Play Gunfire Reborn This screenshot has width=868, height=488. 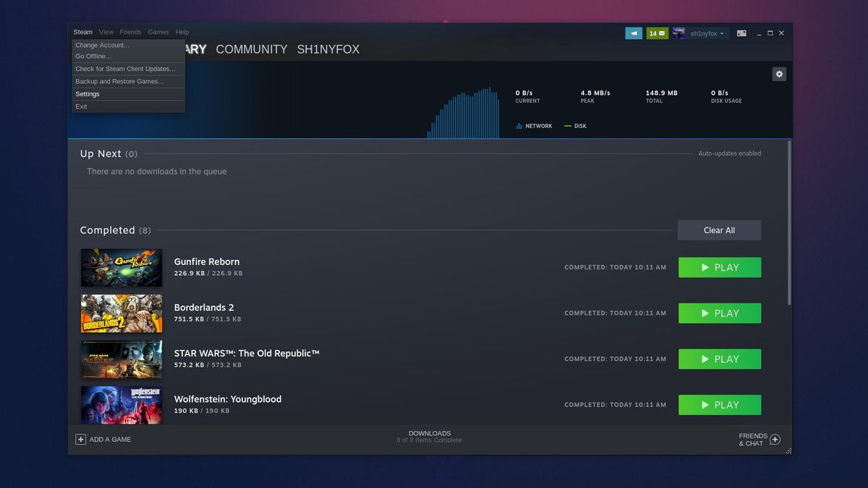(x=720, y=267)
